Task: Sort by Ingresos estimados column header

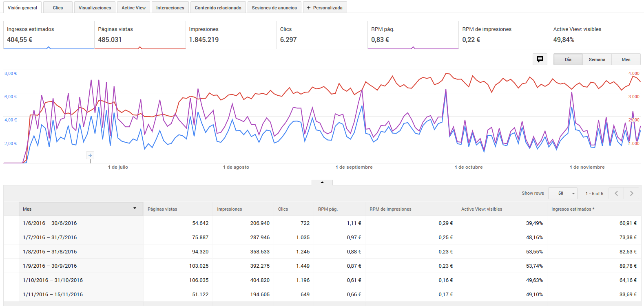Action: click(594, 209)
